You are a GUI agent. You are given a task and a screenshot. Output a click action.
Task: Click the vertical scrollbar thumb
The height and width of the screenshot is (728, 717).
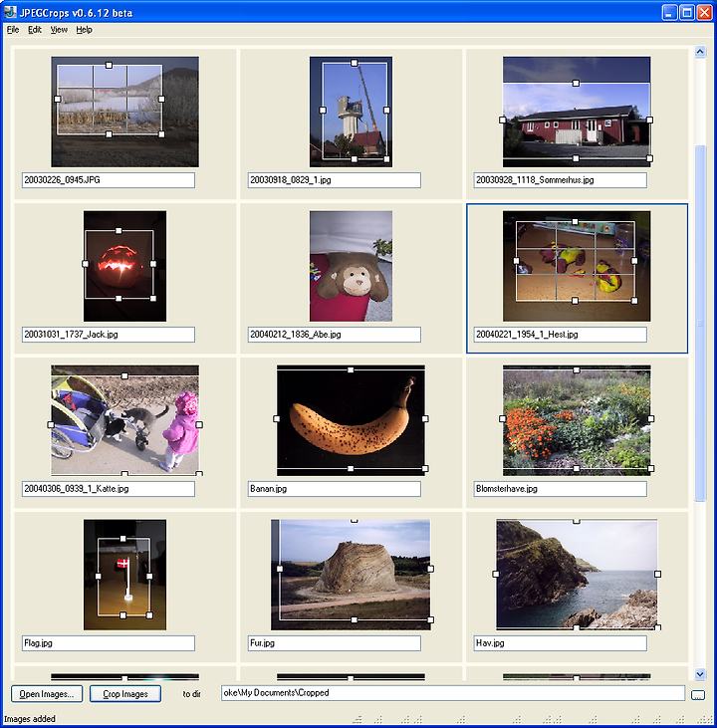[x=700, y=323]
